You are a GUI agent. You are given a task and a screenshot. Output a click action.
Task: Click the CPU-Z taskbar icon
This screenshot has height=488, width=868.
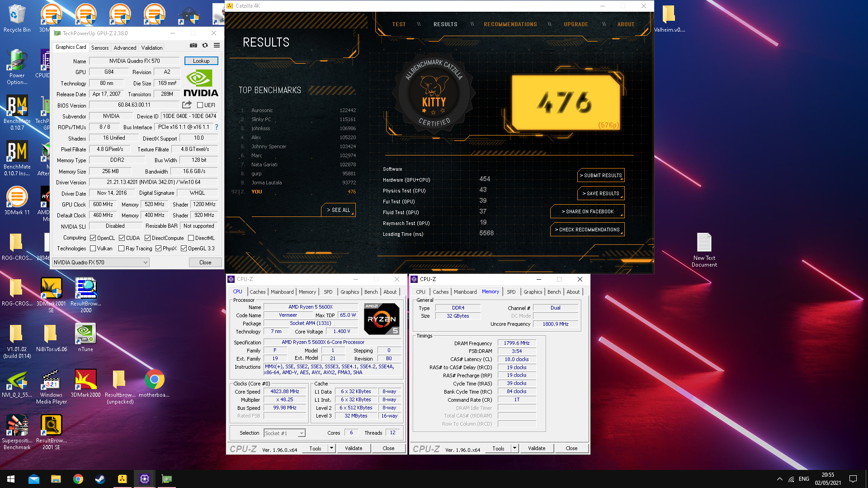(145, 479)
